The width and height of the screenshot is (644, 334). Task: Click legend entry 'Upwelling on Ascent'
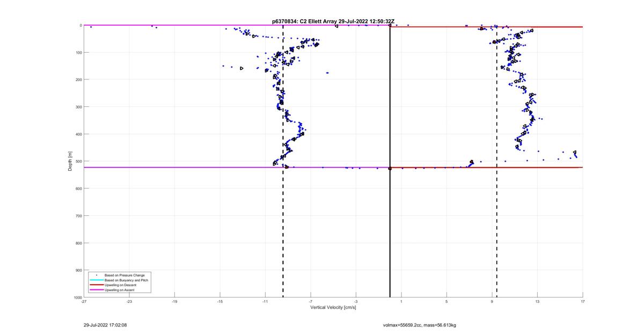[x=120, y=290]
